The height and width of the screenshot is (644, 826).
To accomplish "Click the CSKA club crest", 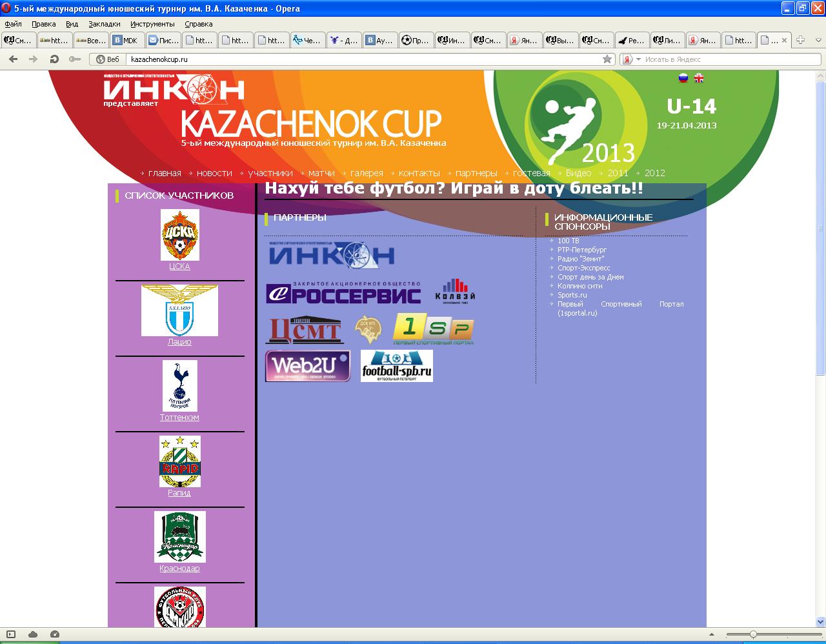I will (x=179, y=235).
